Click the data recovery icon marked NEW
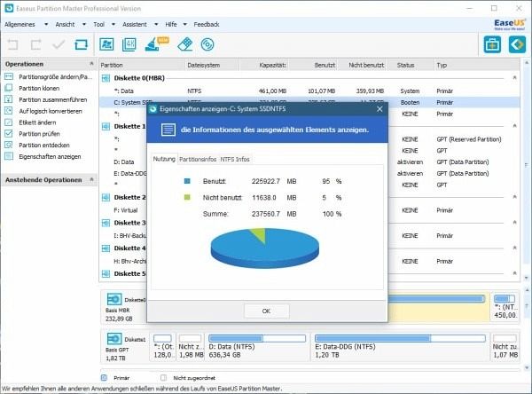Image resolution: width=532 pixels, height=394 pixels. (159, 43)
